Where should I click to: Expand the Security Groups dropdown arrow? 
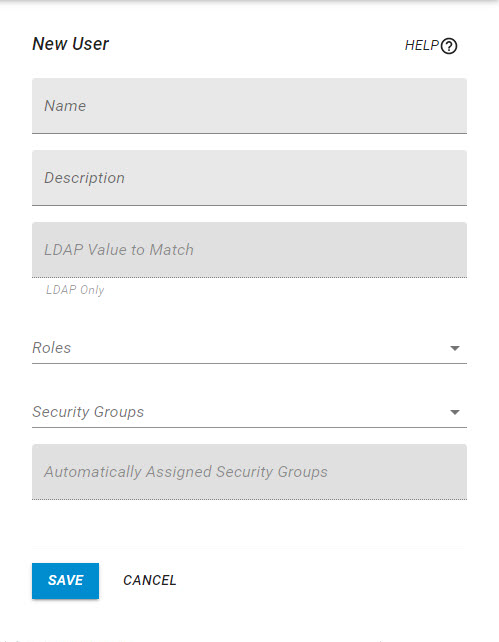tap(455, 412)
